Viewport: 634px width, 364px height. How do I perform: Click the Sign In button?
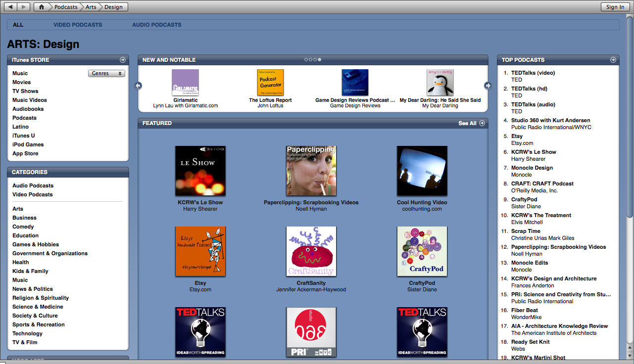[x=615, y=7]
